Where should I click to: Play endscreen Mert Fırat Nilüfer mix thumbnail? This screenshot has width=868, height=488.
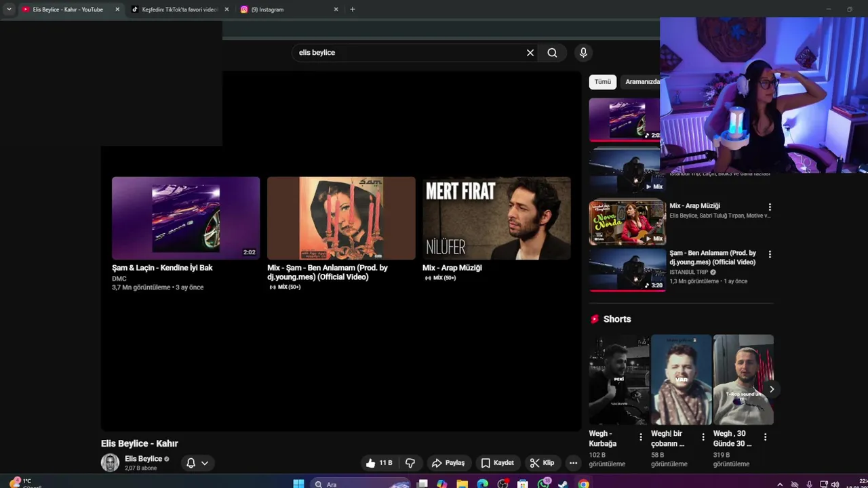point(496,218)
